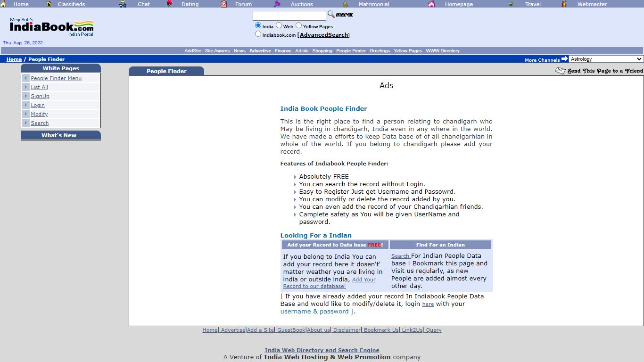Click Send This Page to a Friend
The width and height of the screenshot is (644, 362).
tap(605, 71)
